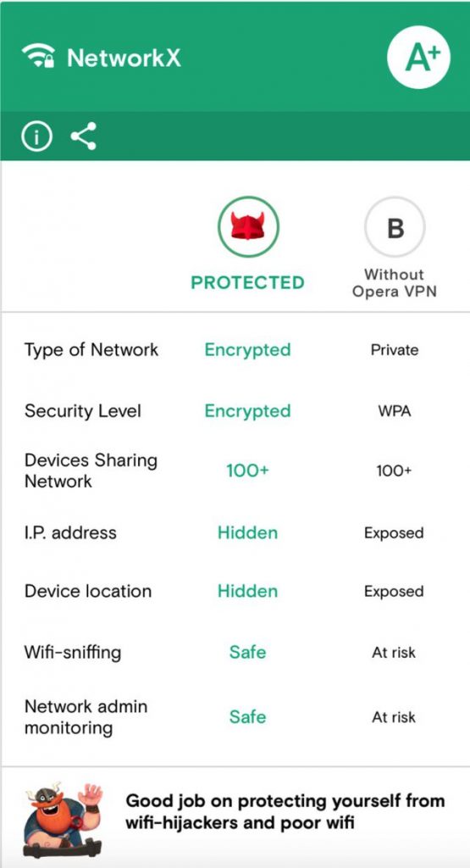The height and width of the screenshot is (868, 470).
Task: Switch to the Without Opera VPN column
Action: click(395, 283)
